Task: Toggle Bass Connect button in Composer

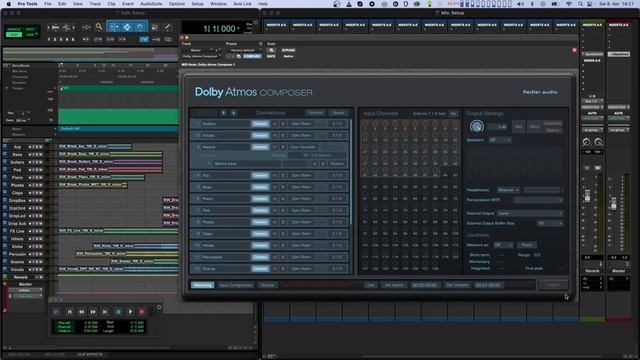Action: 260,187
